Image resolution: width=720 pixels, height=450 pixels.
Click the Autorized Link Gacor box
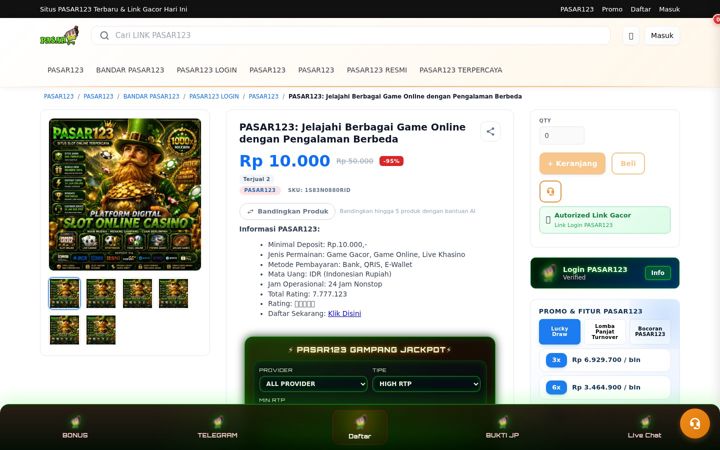(605, 220)
